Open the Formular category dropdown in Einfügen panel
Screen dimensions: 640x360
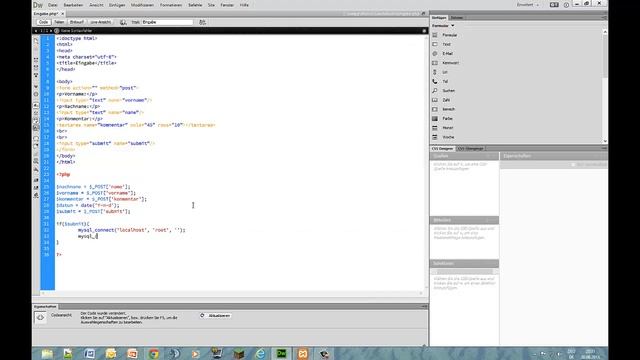coord(443,26)
